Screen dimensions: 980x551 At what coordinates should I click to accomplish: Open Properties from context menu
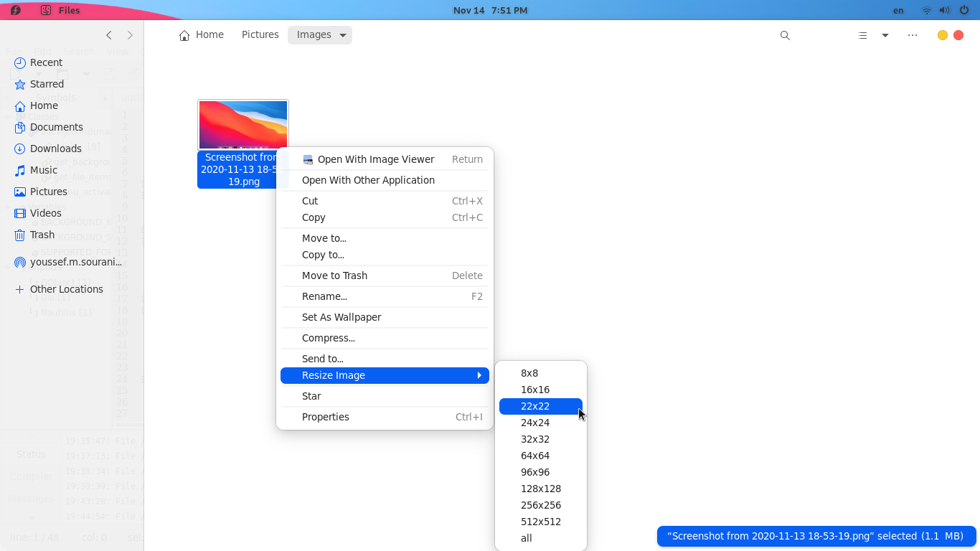click(385, 417)
